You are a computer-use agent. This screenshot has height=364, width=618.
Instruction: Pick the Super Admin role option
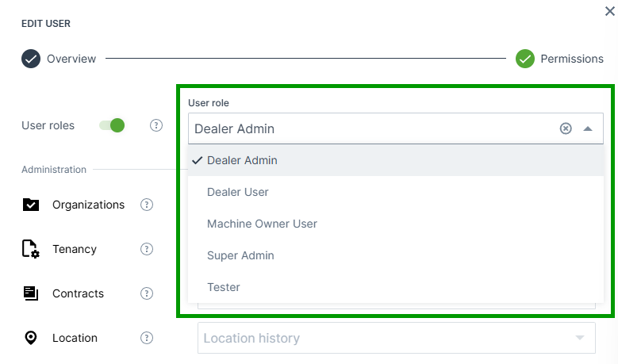240,255
